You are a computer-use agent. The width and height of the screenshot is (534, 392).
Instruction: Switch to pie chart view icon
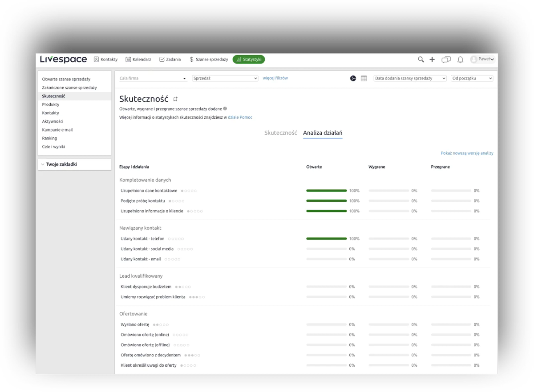tap(353, 78)
